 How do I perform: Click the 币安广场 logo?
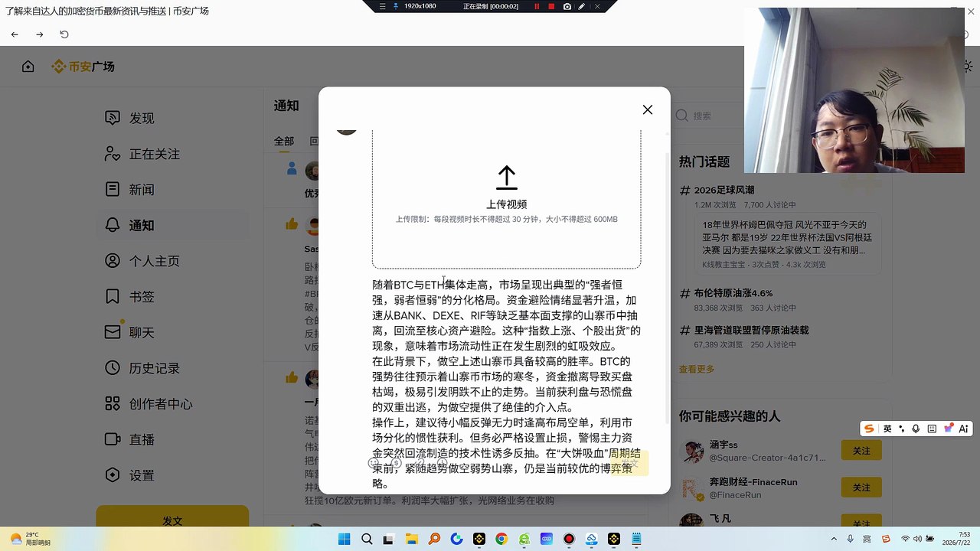pos(83,67)
